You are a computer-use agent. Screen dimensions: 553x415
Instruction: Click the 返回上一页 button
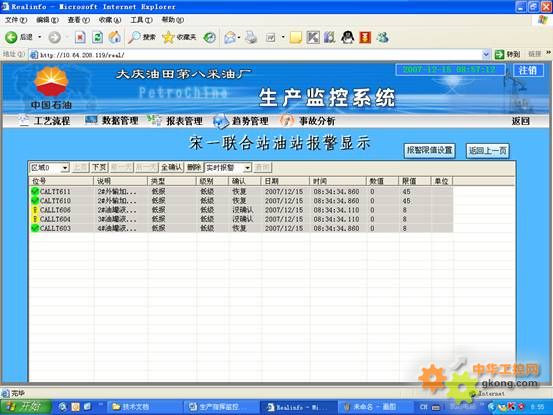(x=487, y=151)
